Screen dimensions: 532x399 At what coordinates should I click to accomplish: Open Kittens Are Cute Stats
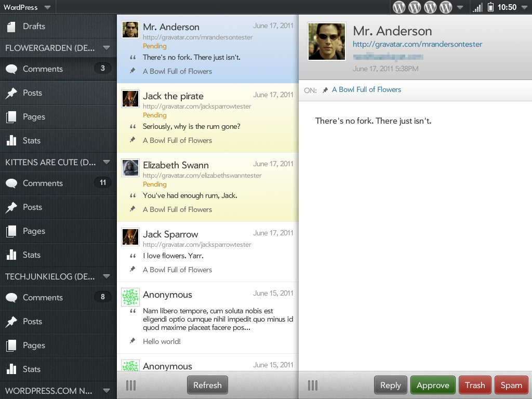(58, 255)
